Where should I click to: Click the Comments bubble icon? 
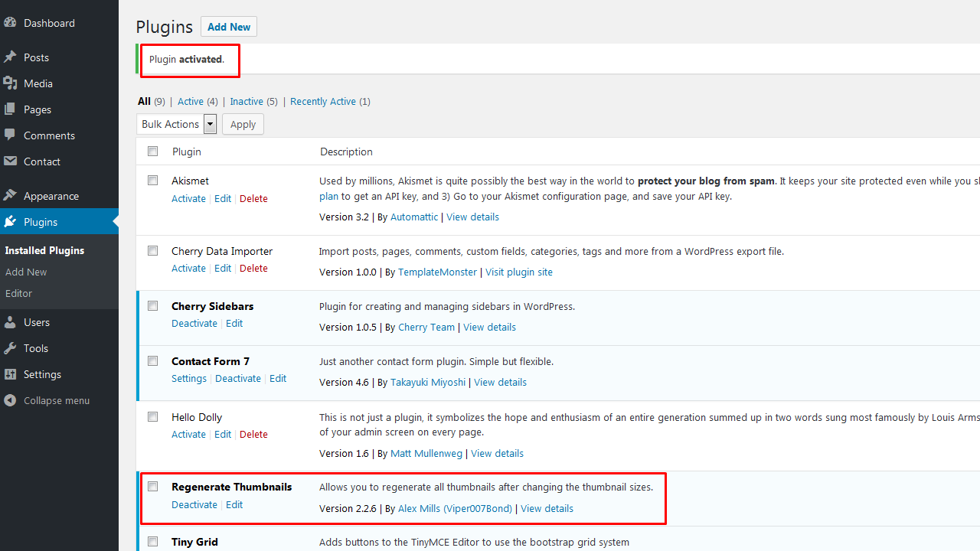[x=10, y=135]
